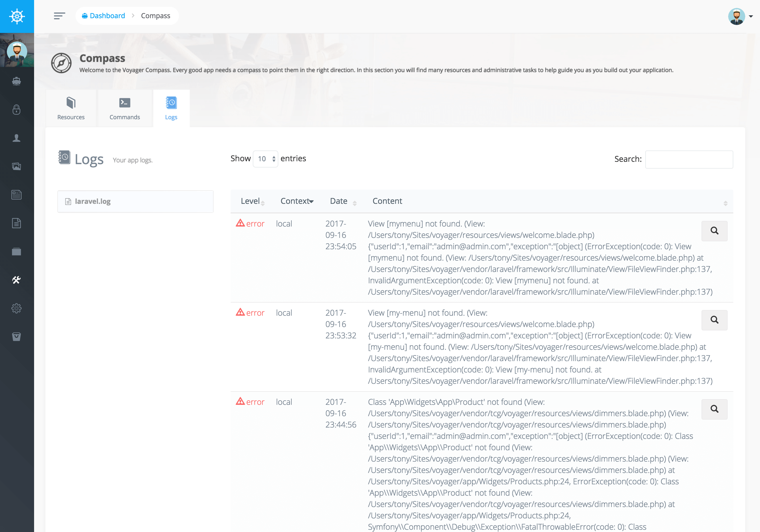760x532 pixels.
Task: Open the Show entries count dropdown
Action: pyautogui.click(x=265, y=159)
